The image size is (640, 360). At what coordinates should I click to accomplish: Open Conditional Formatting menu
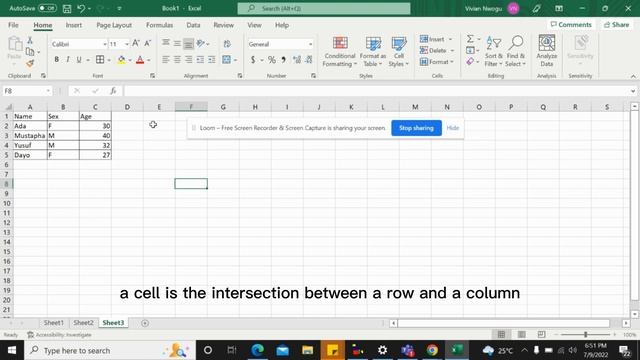(x=340, y=52)
